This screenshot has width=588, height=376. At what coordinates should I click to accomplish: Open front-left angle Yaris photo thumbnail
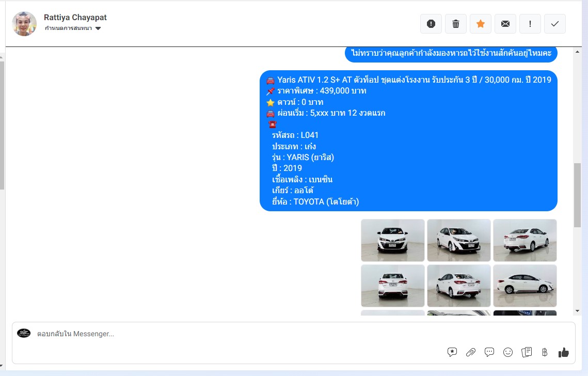point(458,240)
